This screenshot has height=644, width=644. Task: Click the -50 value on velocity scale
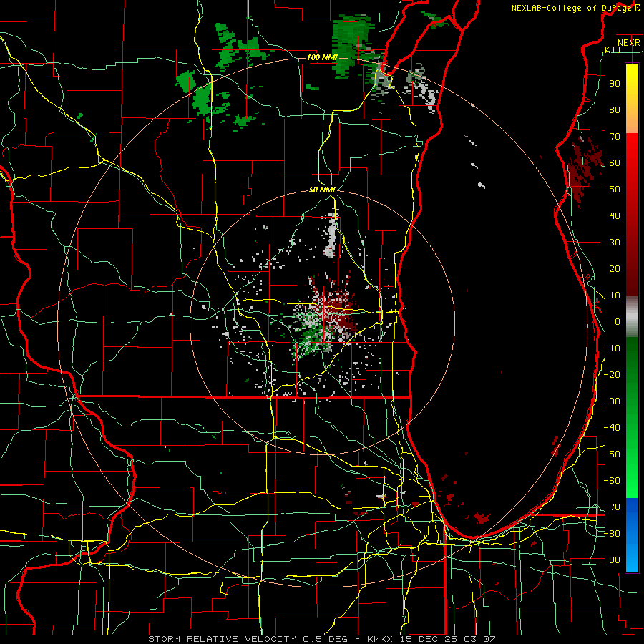[x=612, y=454]
